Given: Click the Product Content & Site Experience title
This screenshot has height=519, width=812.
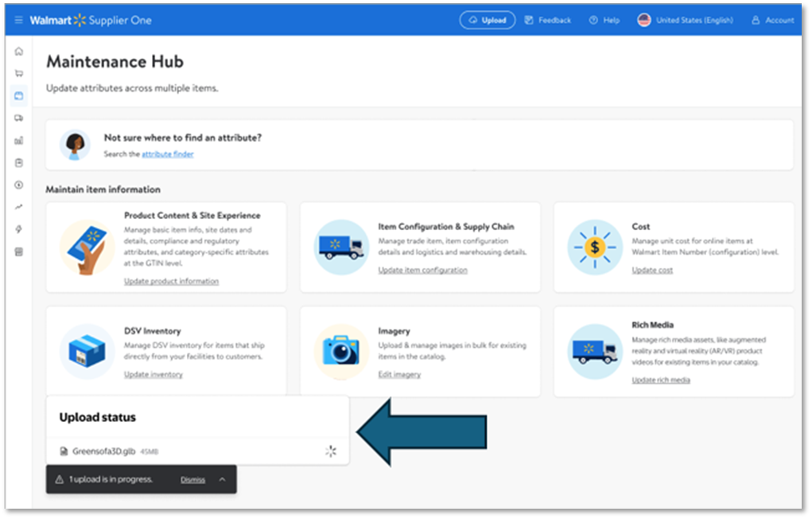Looking at the screenshot, I should pos(192,215).
